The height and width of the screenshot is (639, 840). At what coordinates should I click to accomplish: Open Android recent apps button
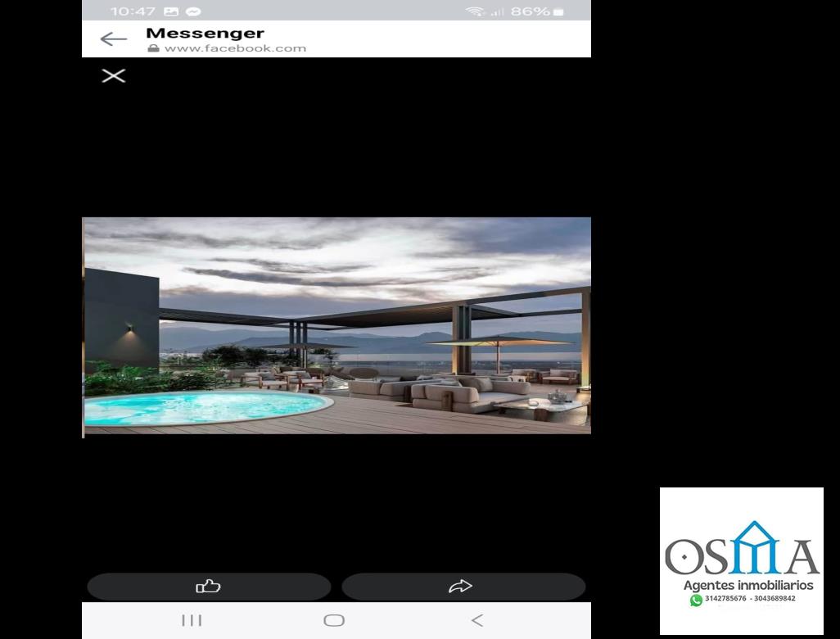192,620
